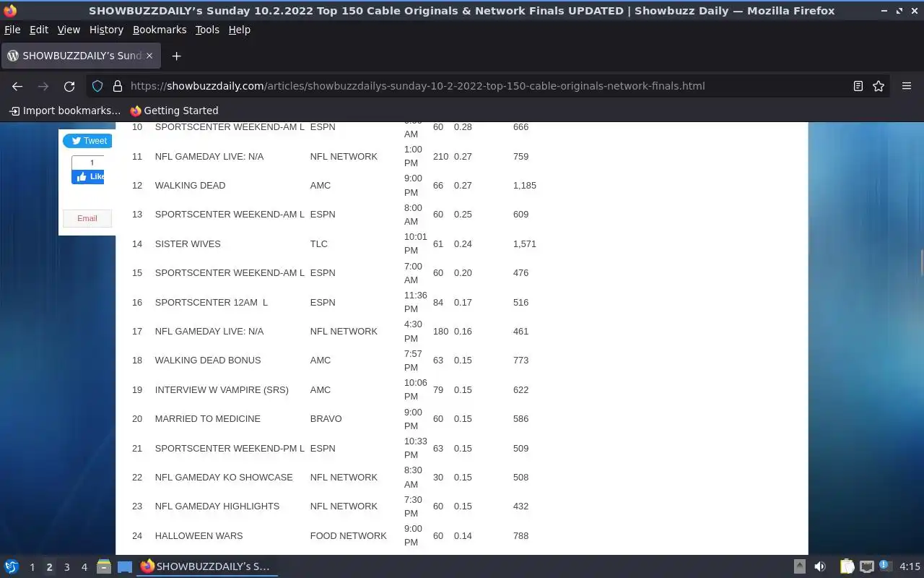Click viewers value 788
924x578 pixels.
[521, 536]
